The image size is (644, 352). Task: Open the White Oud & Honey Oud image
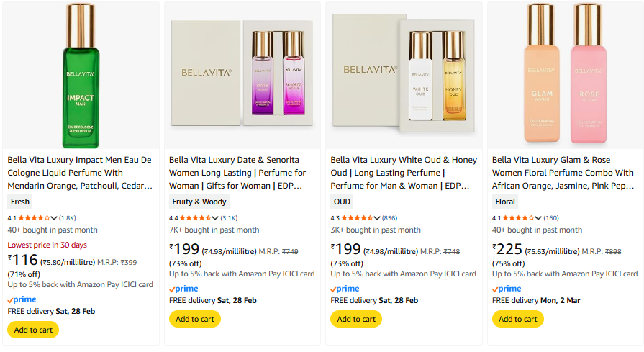[403, 75]
